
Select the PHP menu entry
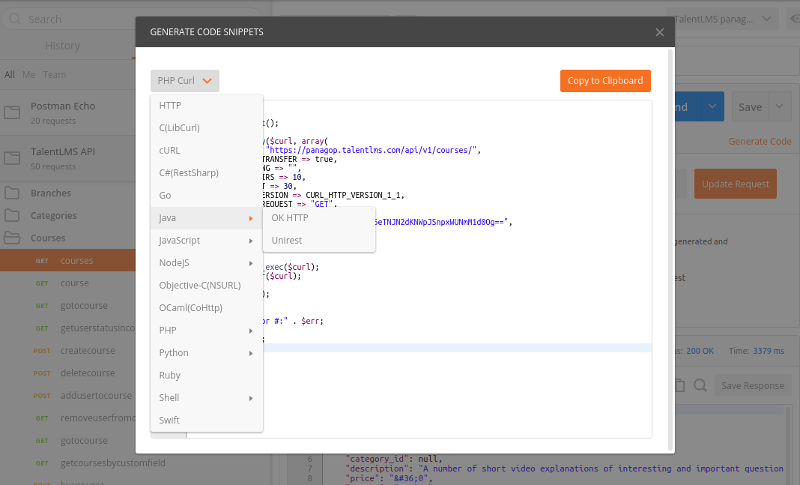(207, 330)
